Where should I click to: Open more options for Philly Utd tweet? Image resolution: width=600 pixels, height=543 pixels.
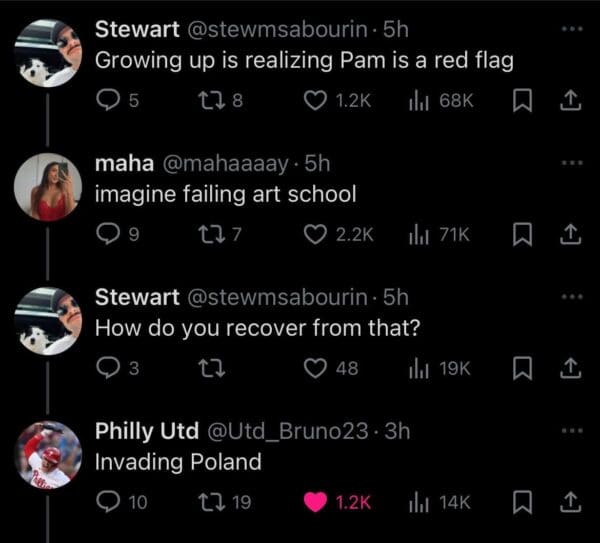572,430
